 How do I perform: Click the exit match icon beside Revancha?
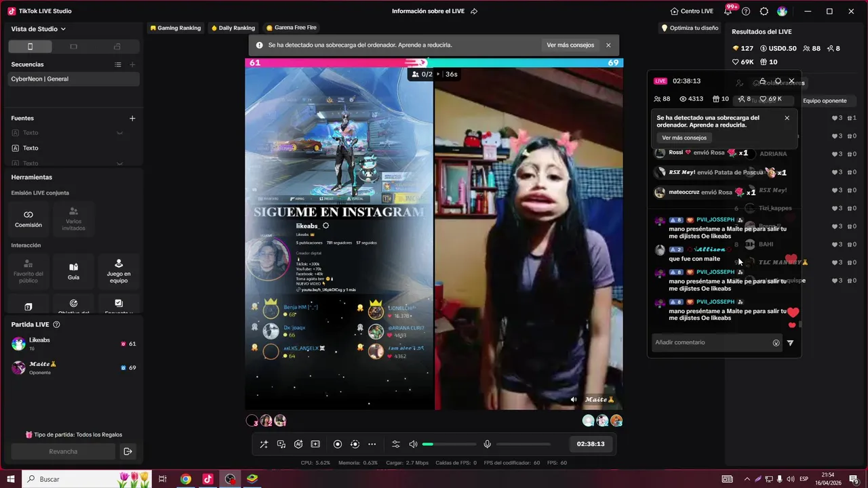pyautogui.click(x=127, y=451)
